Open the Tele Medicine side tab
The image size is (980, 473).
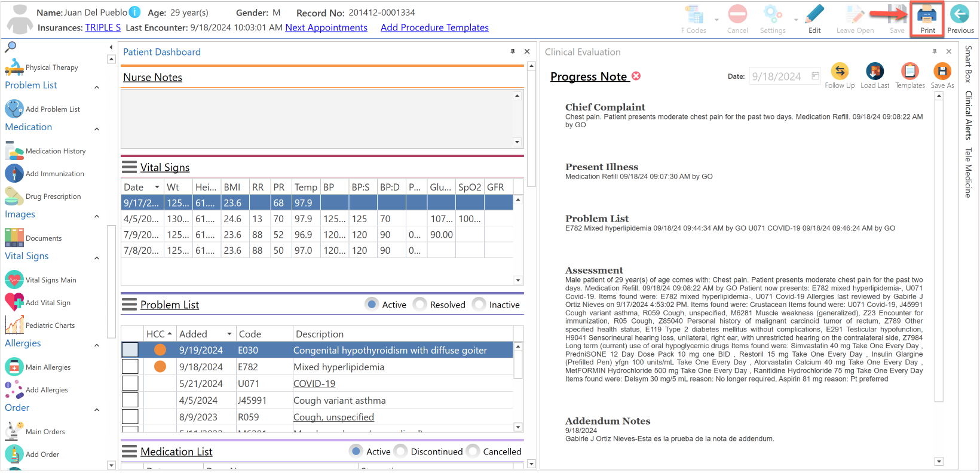click(968, 173)
